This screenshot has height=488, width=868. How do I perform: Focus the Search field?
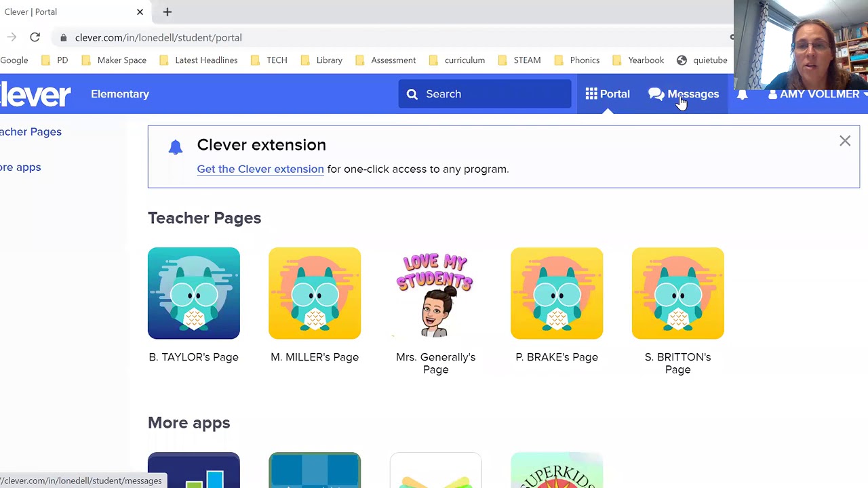pos(485,94)
